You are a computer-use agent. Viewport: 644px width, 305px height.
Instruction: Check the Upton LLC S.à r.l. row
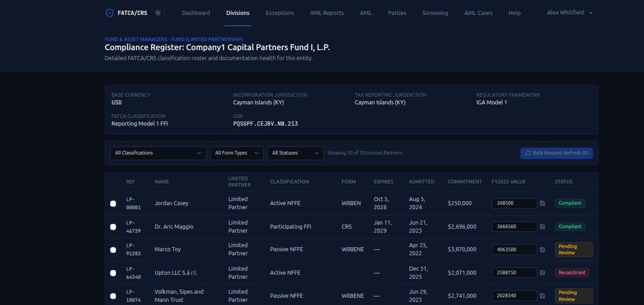click(113, 273)
